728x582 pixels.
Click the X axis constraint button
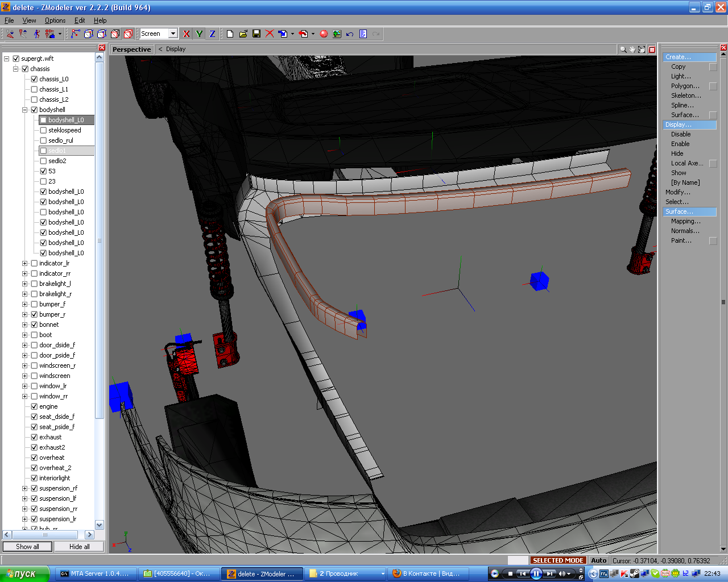click(x=186, y=34)
